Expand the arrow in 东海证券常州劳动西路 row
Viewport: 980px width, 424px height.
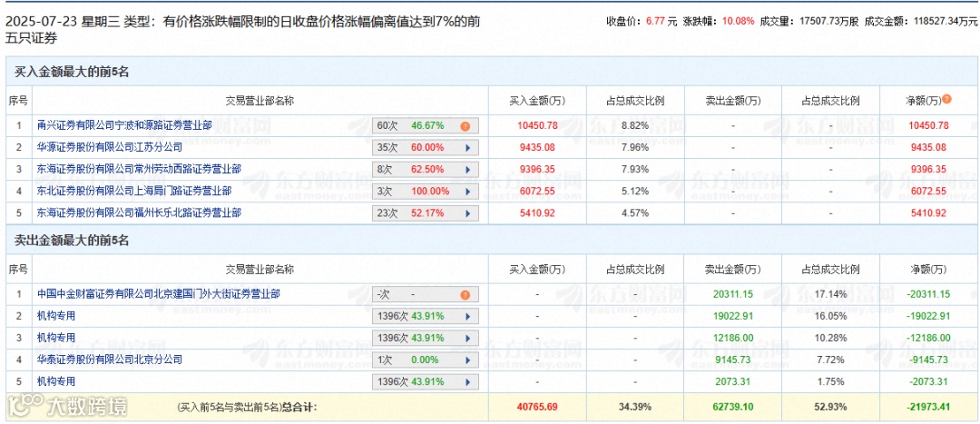point(467,170)
